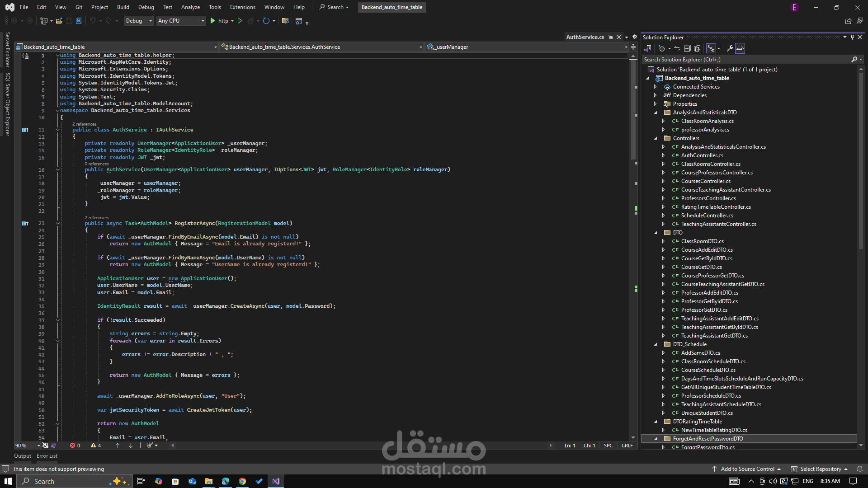The height and width of the screenshot is (488, 868).
Task: Open Properties wrench icon in Solution Explorer
Action: [x=730, y=48]
